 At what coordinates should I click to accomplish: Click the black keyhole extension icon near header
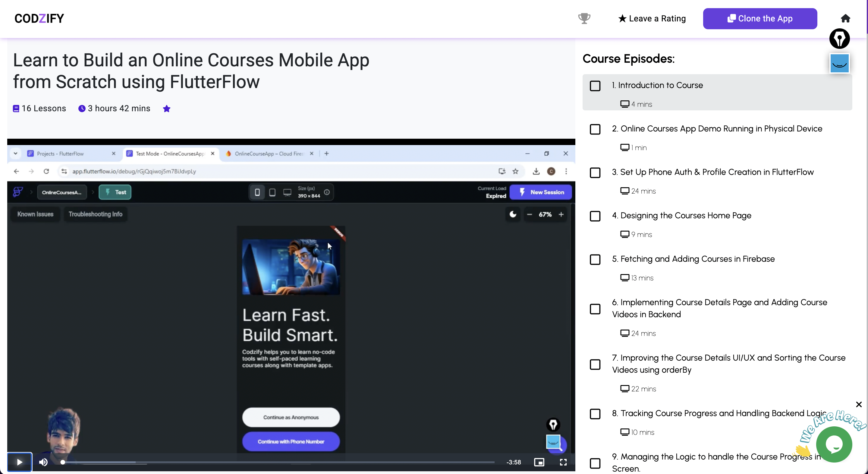click(839, 38)
